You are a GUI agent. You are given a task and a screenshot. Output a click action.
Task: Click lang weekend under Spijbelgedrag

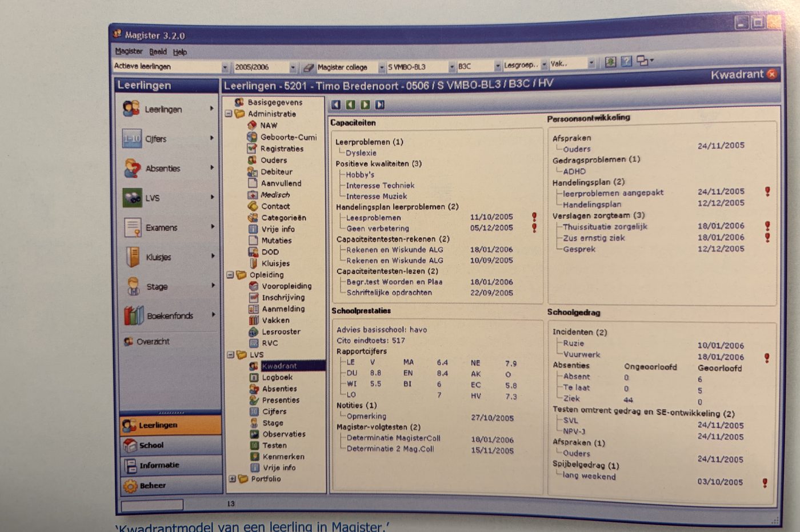pos(589,475)
